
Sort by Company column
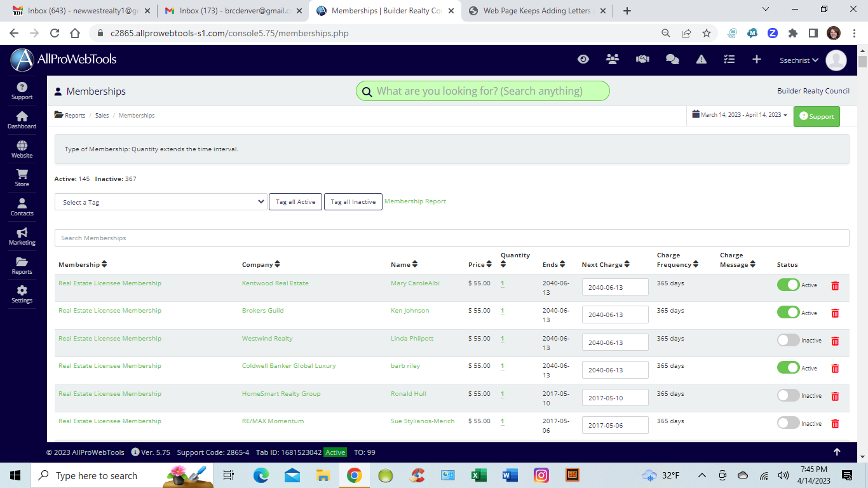pos(261,264)
